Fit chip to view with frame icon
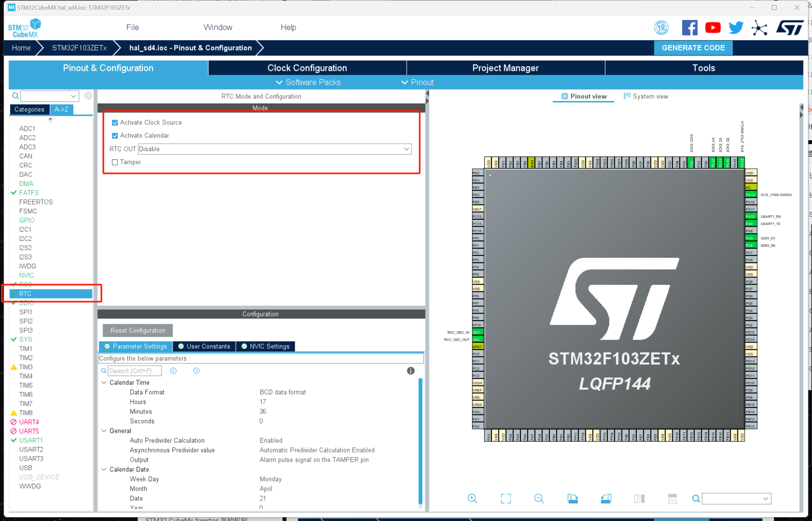812x521 pixels. pyautogui.click(x=506, y=498)
